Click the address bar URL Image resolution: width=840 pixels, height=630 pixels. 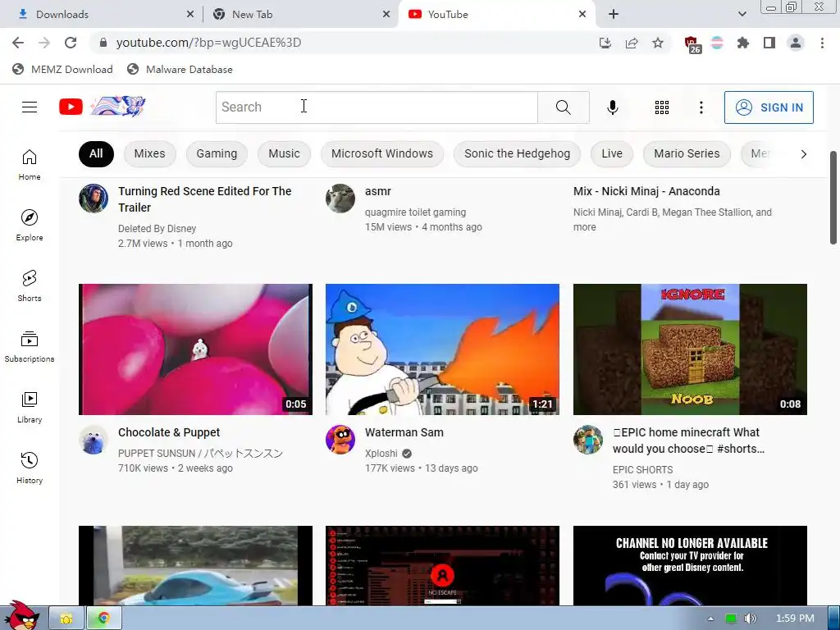click(208, 43)
